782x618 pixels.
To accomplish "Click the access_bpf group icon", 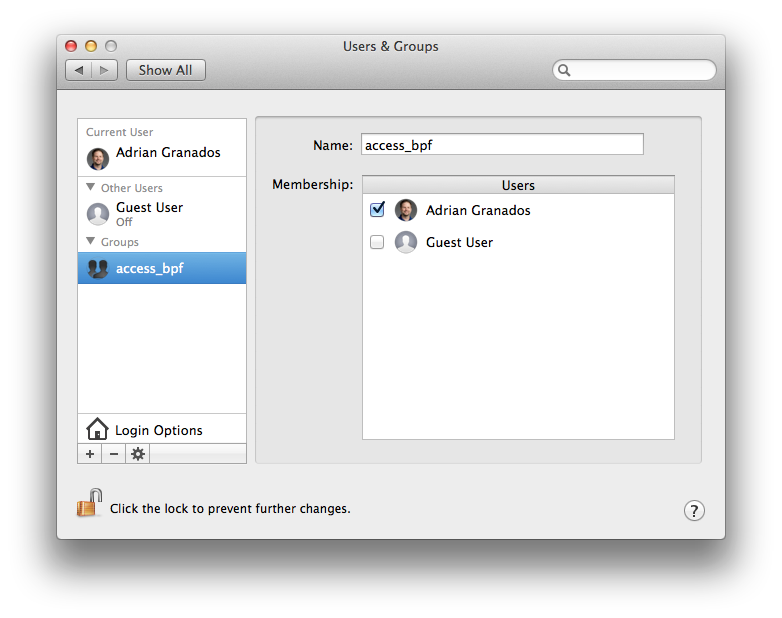I will 98,268.
